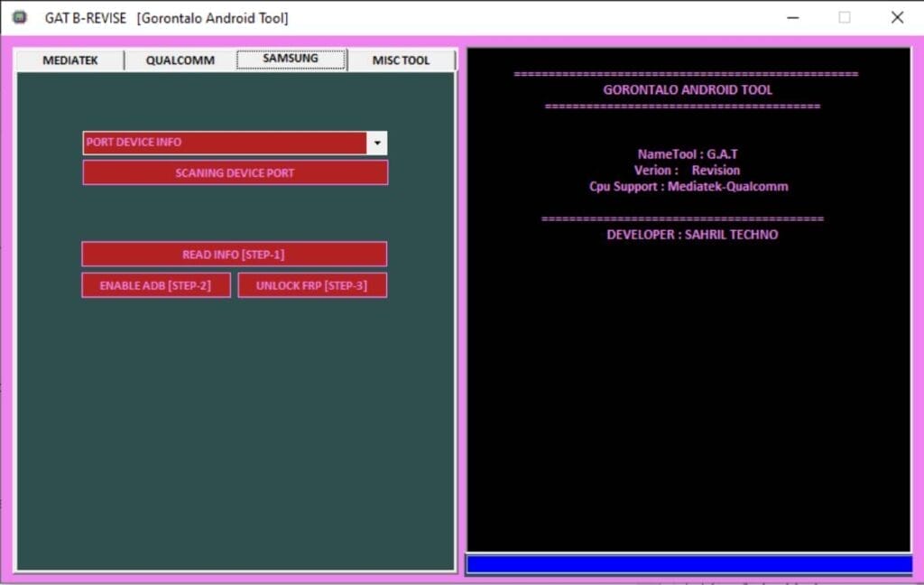Open the MISC TOOL tab

(x=400, y=60)
